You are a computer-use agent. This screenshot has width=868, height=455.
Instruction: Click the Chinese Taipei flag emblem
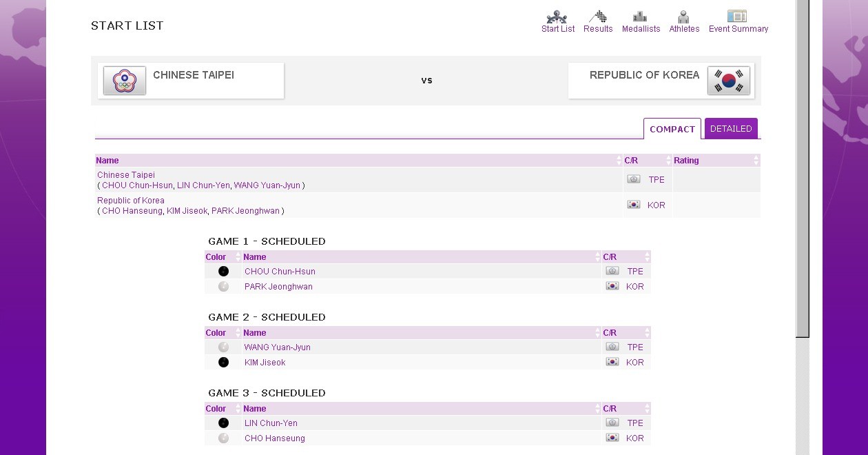tap(125, 81)
